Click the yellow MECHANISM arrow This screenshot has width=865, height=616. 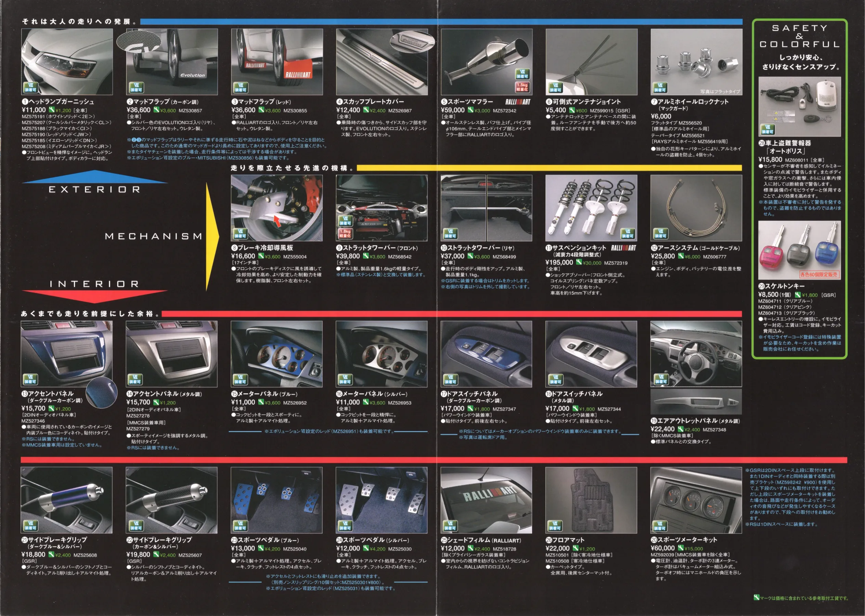[x=212, y=236]
